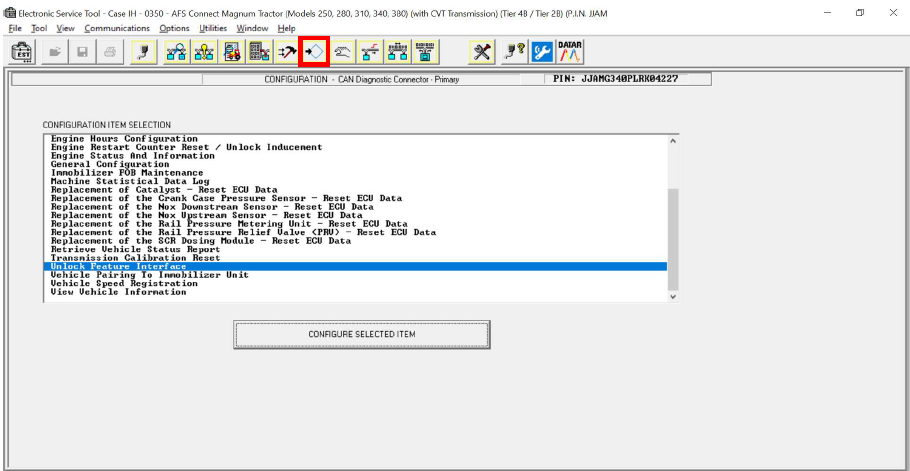
Task: Select General Configuration item
Action: coord(355,164)
